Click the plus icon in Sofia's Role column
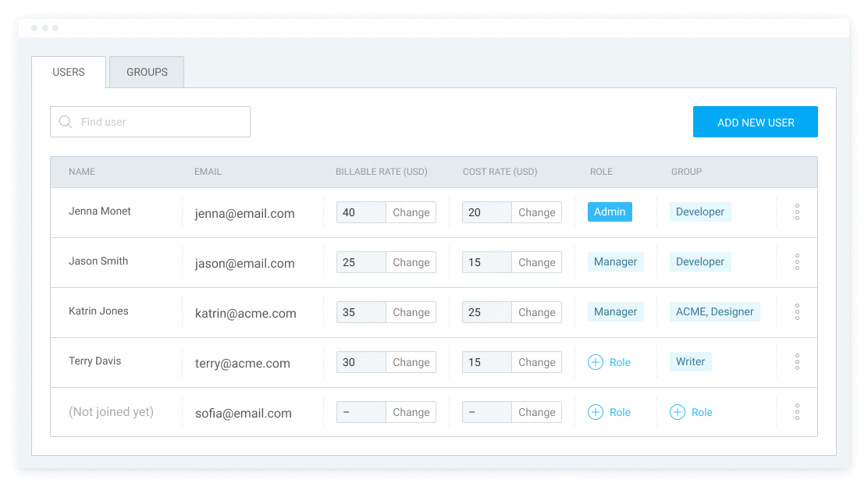Image resolution: width=868 pixels, height=487 pixels. pyautogui.click(x=596, y=412)
